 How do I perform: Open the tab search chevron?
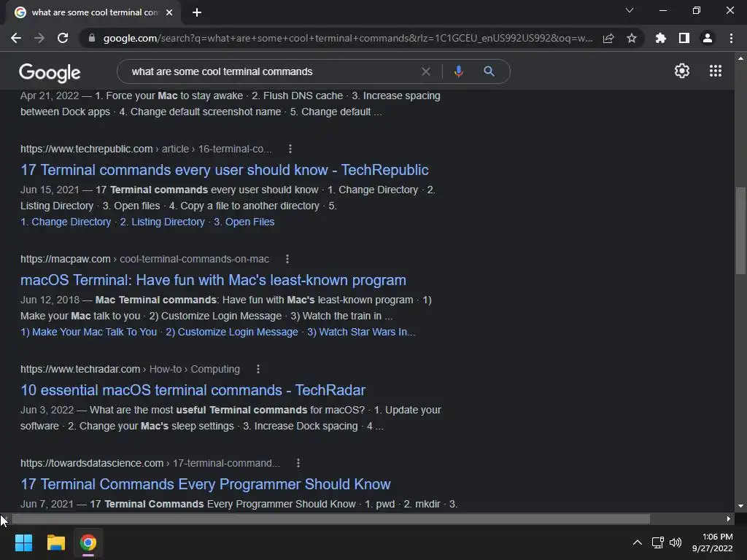click(x=630, y=10)
